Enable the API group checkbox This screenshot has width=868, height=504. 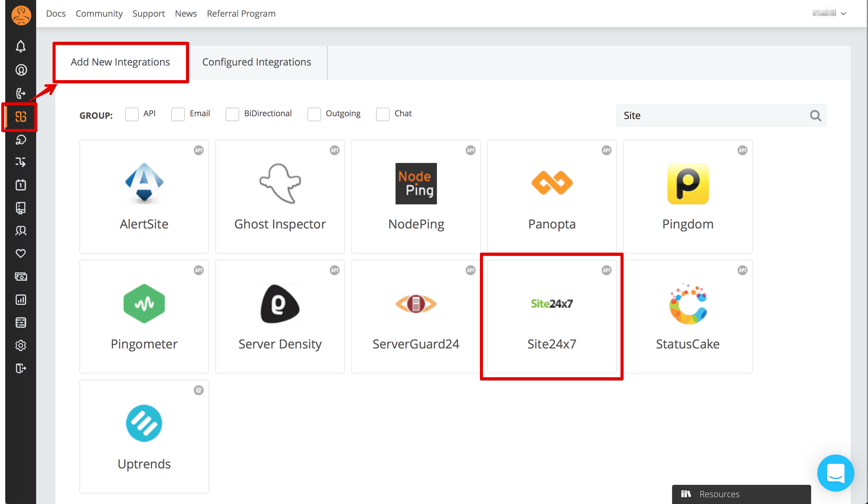pos(132,114)
